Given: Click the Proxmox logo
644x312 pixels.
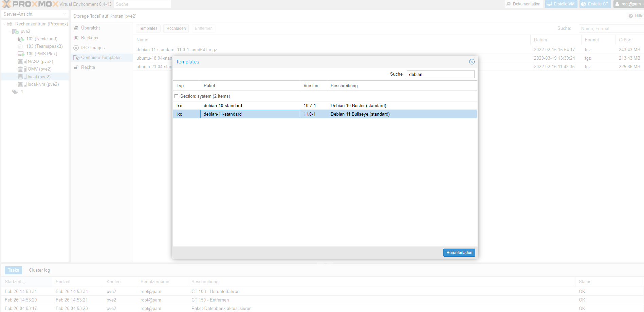Looking at the screenshot, I should pyautogui.click(x=30, y=4).
